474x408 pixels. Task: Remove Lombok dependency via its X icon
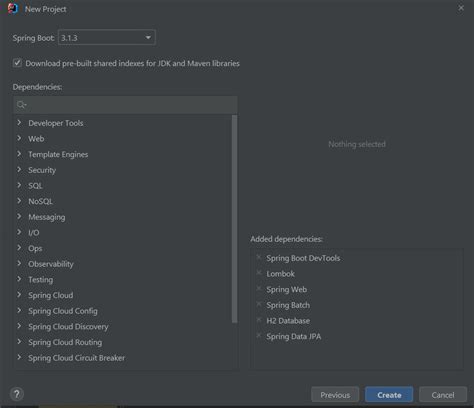259,273
